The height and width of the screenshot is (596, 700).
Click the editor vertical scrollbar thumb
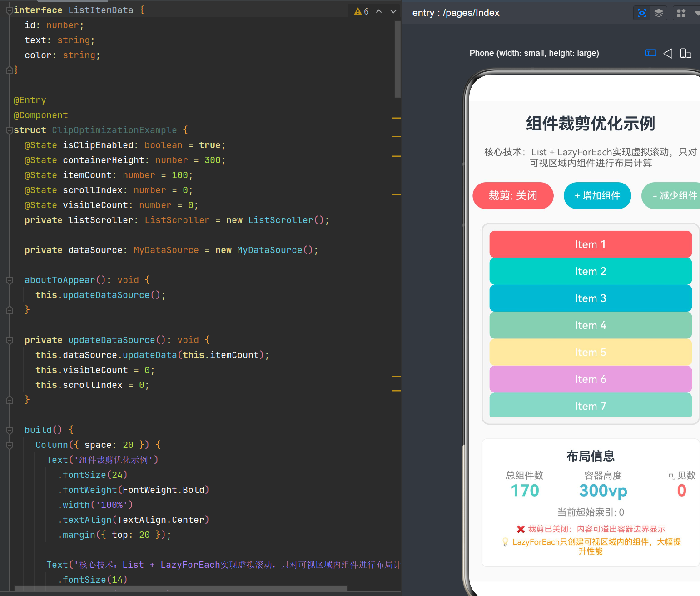coord(398,59)
